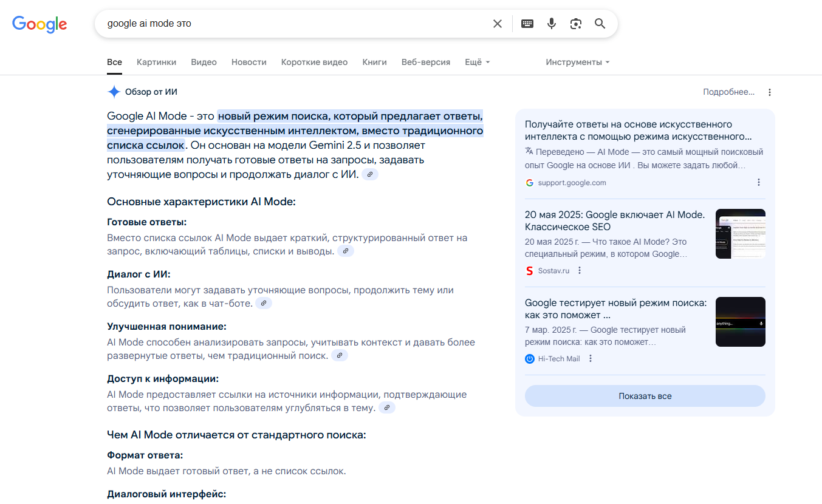Click the 'Готовые ответы:' subheading
Image resolution: width=822 pixels, height=504 pixels.
coord(146,222)
